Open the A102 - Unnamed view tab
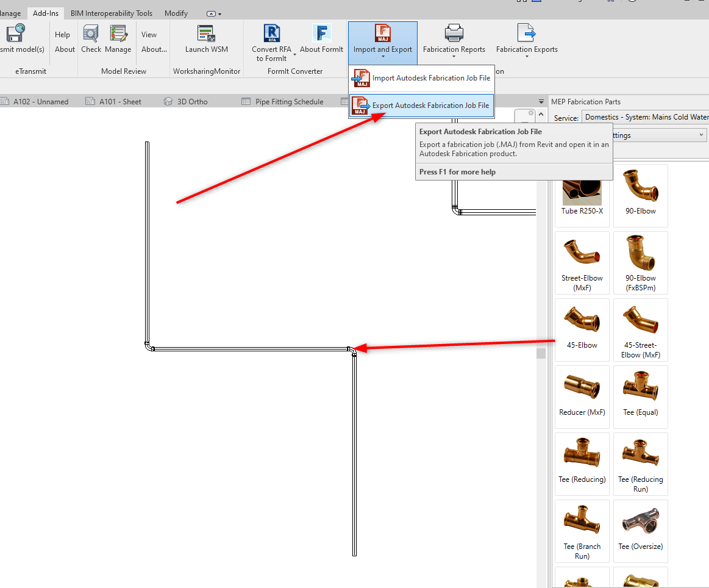Viewport: 709px width, 588px height. pos(35,101)
